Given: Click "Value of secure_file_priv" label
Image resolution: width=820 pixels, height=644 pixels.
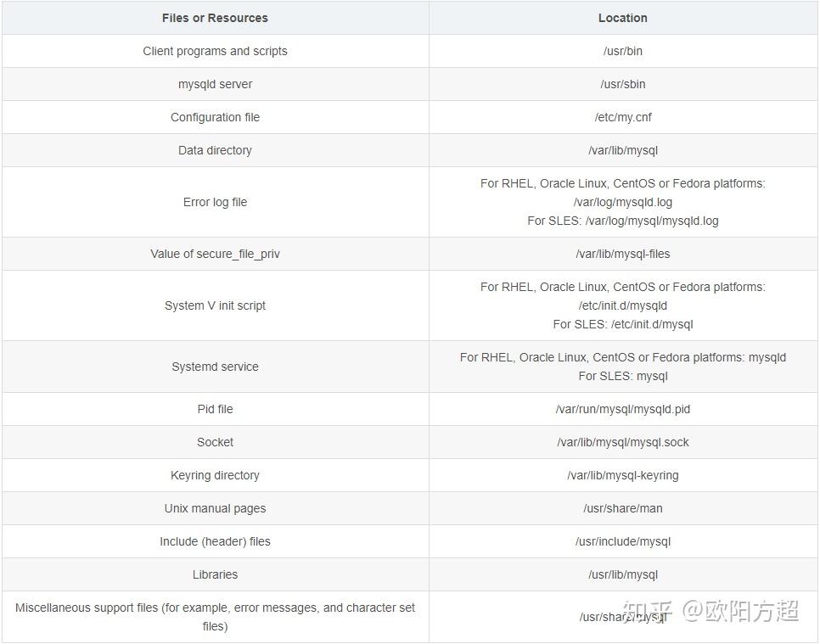Looking at the screenshot, I should click(x=215, y=254).
